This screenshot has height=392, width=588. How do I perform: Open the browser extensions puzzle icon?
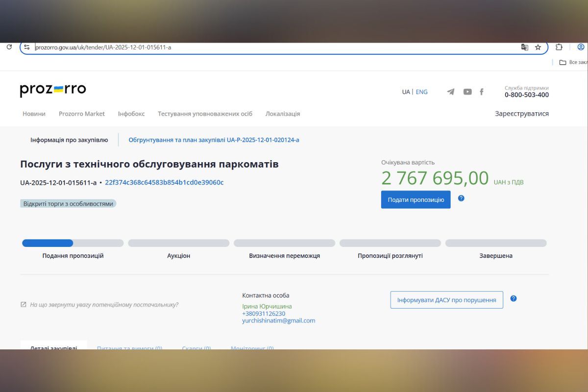click(559, 47)
